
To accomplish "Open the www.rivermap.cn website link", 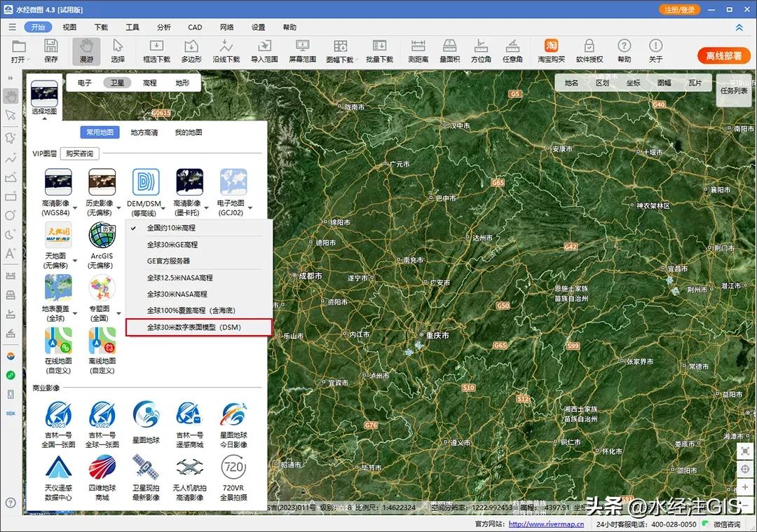I will (546, 524).
